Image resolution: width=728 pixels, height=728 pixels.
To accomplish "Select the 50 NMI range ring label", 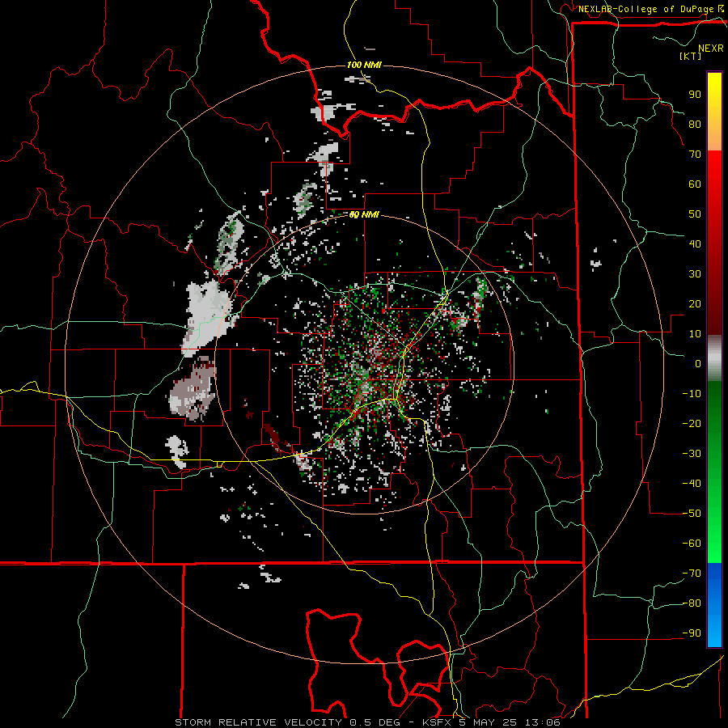I will (x=365, y=214).
